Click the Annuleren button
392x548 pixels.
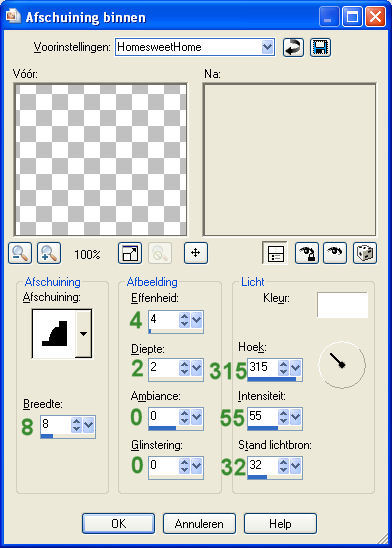coord(199,524)
